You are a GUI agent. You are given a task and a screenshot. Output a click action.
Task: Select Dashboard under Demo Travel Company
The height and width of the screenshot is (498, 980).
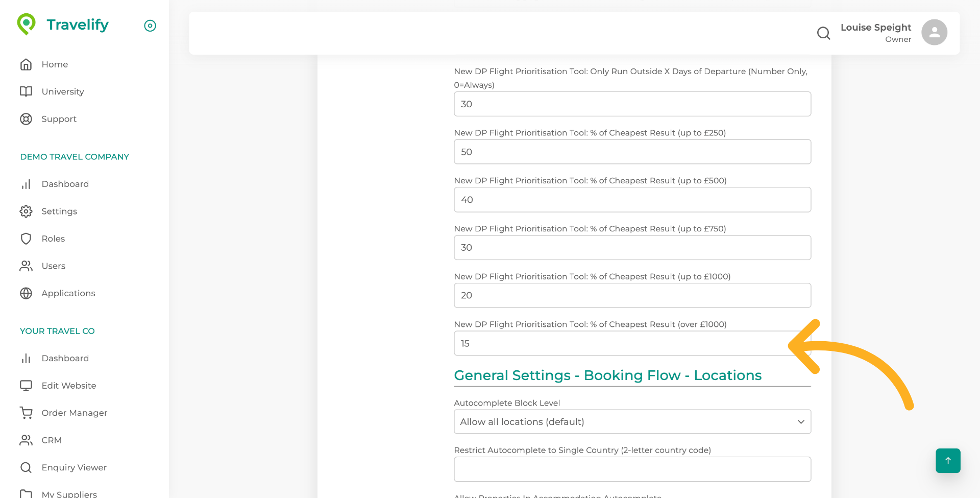tap(65, 184)
